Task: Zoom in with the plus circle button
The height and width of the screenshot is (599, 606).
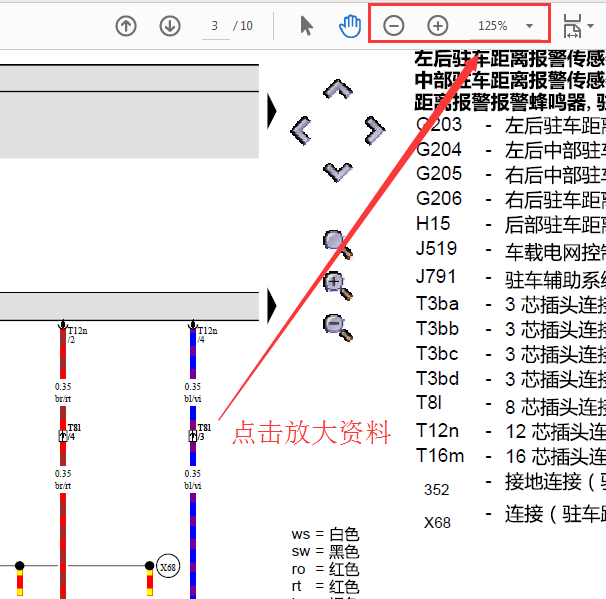Action: click(437, 26)
